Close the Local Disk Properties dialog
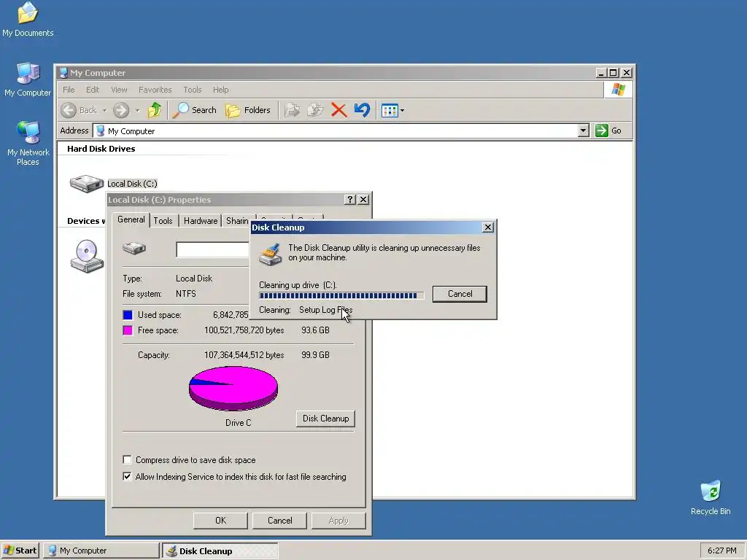 (363, 200)
